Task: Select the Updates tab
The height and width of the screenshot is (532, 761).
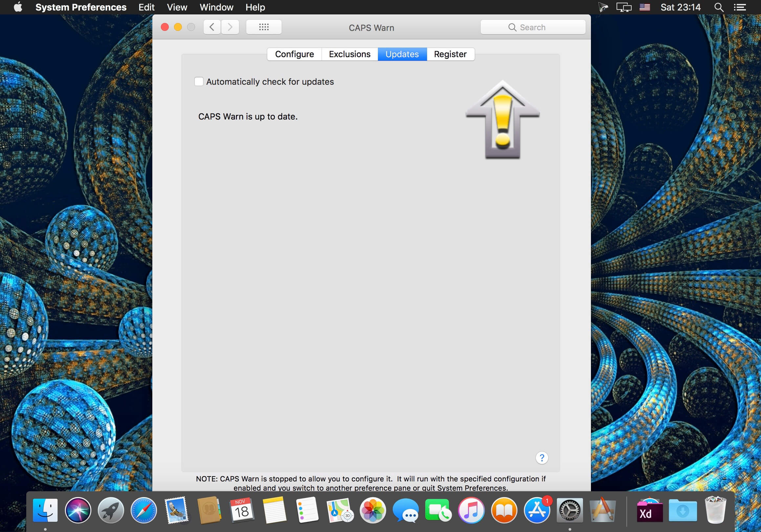Action: pyautogui.click(x=402, y=54)
